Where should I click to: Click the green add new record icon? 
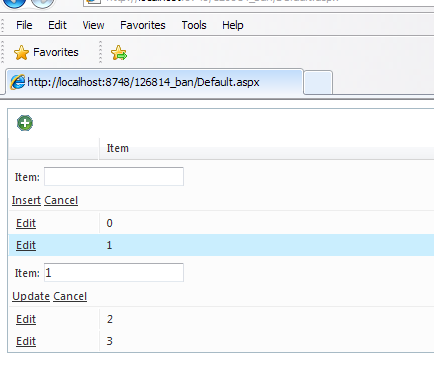pos(25,123)
